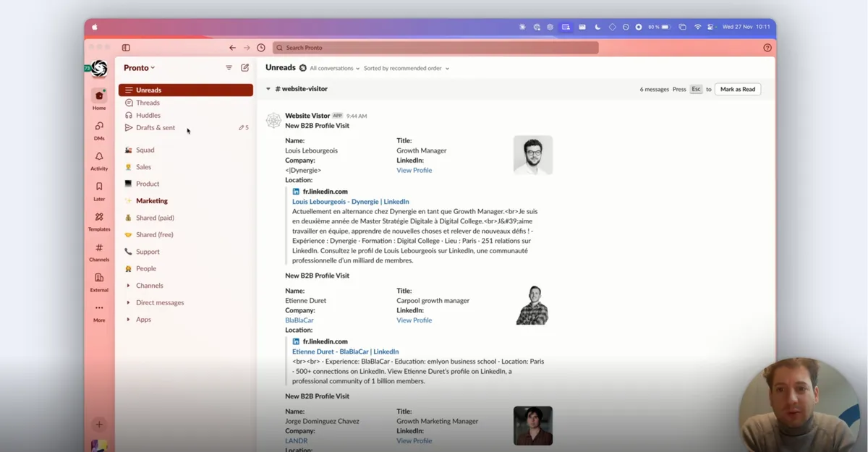Image resolution: width=868 pixels, height=452 pixels.
Task: Open View Profile link for Louis Lebourgeois
Action: tap(414, 171)
